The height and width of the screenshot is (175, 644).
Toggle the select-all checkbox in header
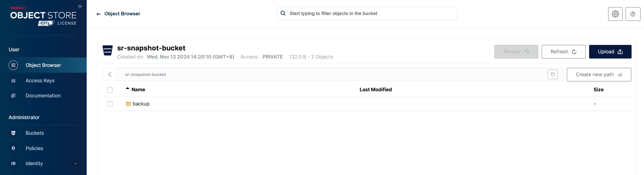110,90
